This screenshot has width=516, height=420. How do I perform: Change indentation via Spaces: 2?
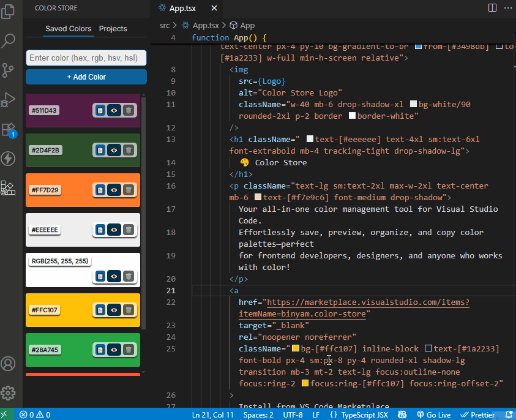258,414
